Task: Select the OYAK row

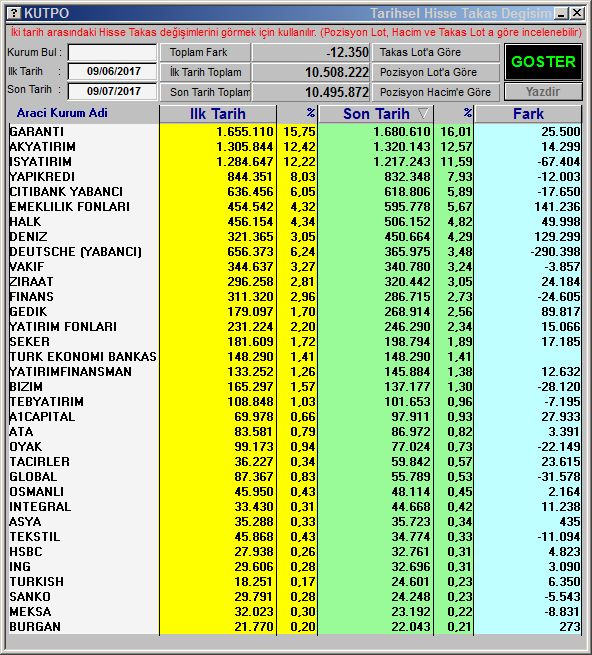Action: coord(295,447)
